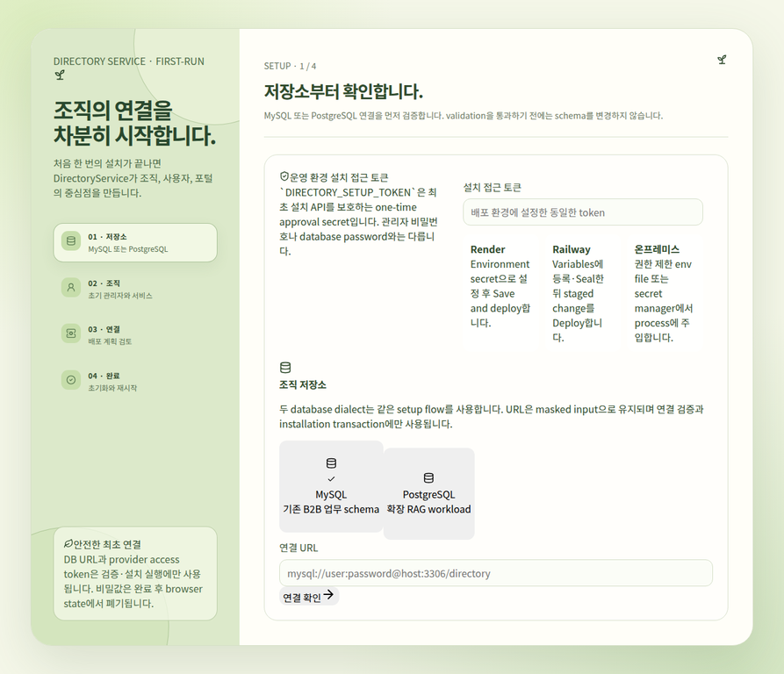Image resolution: width=784 pixels, height=674 pixels.
Task: Click the 초기 관리자와 서비스 subtitle
Action: click(120, 295)
